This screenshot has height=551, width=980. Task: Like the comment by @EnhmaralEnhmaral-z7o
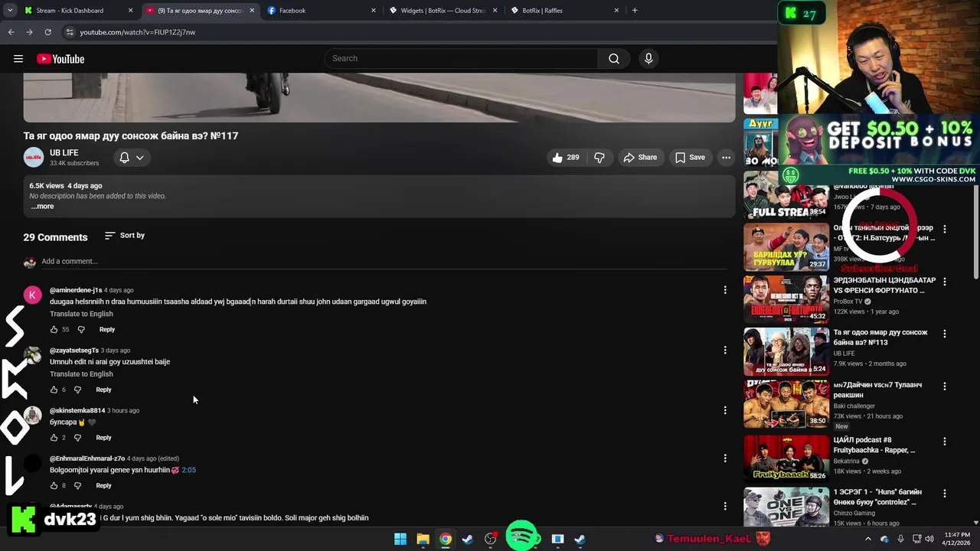coord(54,486)
